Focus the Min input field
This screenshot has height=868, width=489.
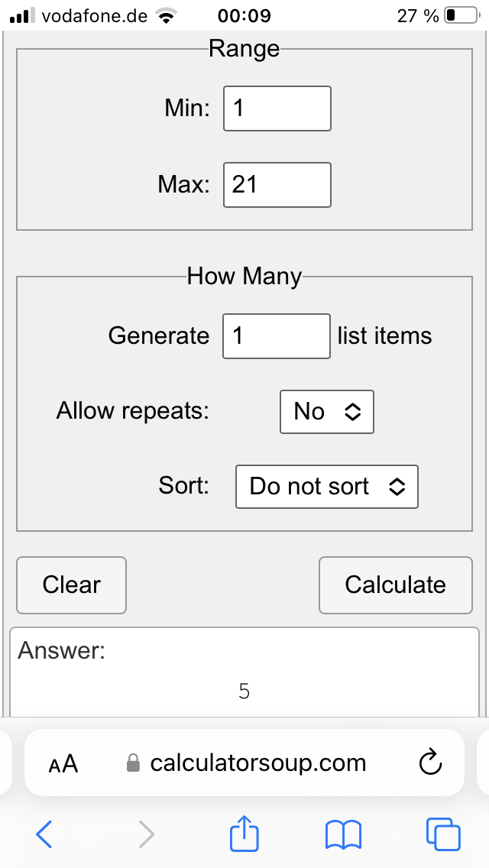click(277, 108)
